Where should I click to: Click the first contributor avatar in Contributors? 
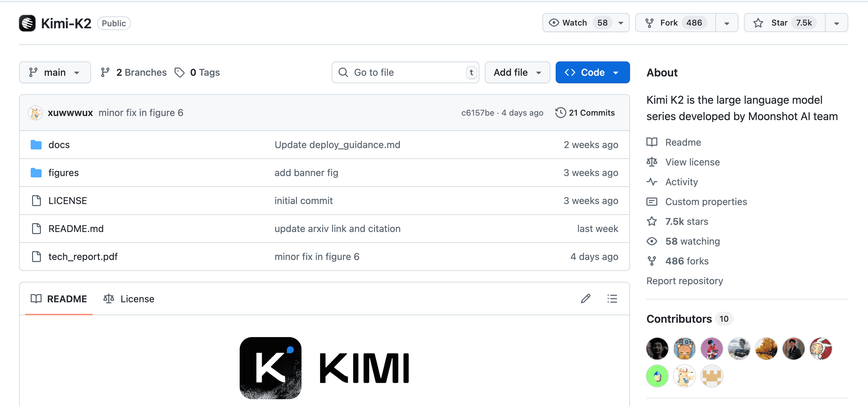coord(657,349)
